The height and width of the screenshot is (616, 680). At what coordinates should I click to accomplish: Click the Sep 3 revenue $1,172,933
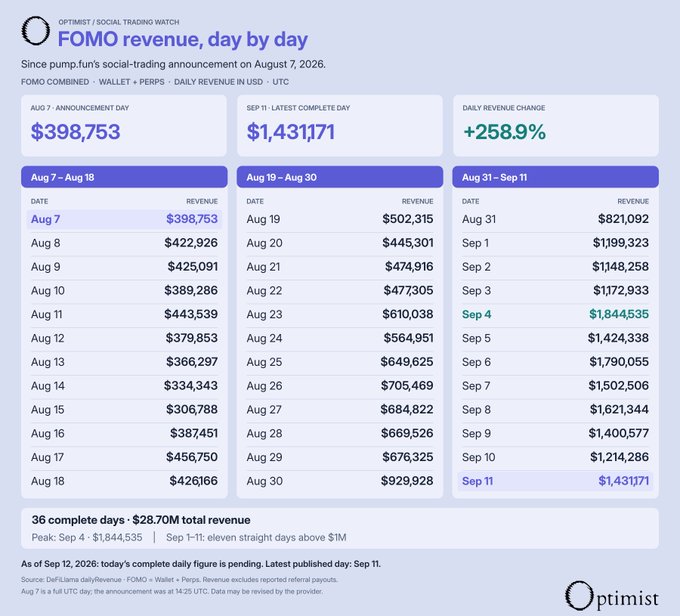pyautogui.click(x=621, y=290)
